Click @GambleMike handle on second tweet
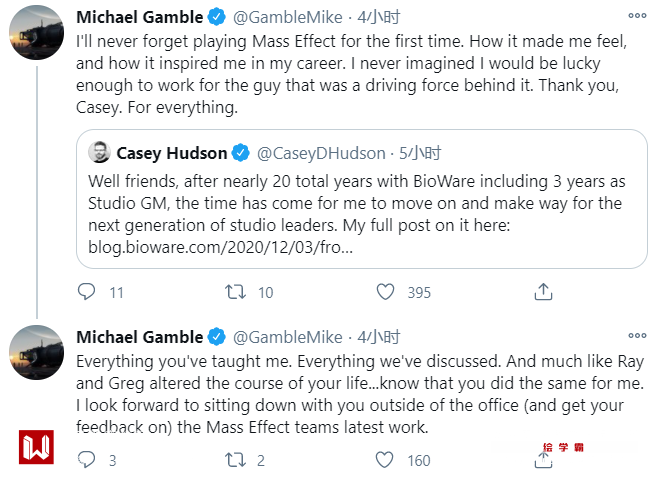657x478 pixels. click(x=287, y=337)
